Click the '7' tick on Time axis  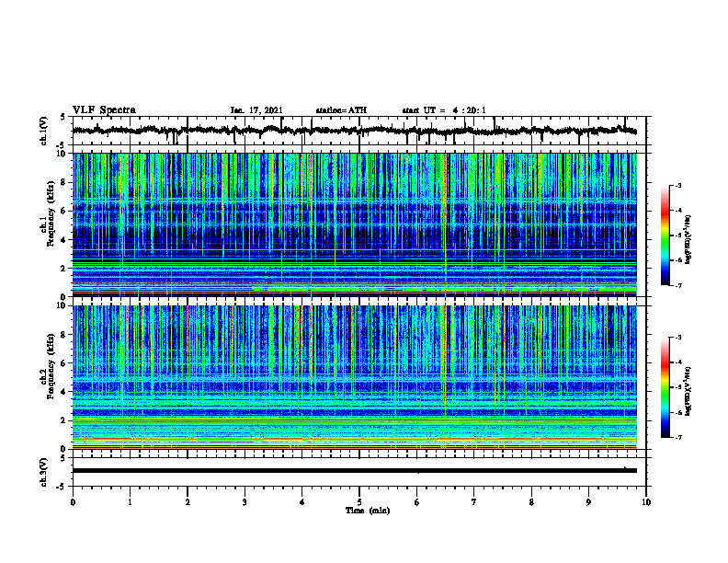pyautogui.click(x=474, y=502)
